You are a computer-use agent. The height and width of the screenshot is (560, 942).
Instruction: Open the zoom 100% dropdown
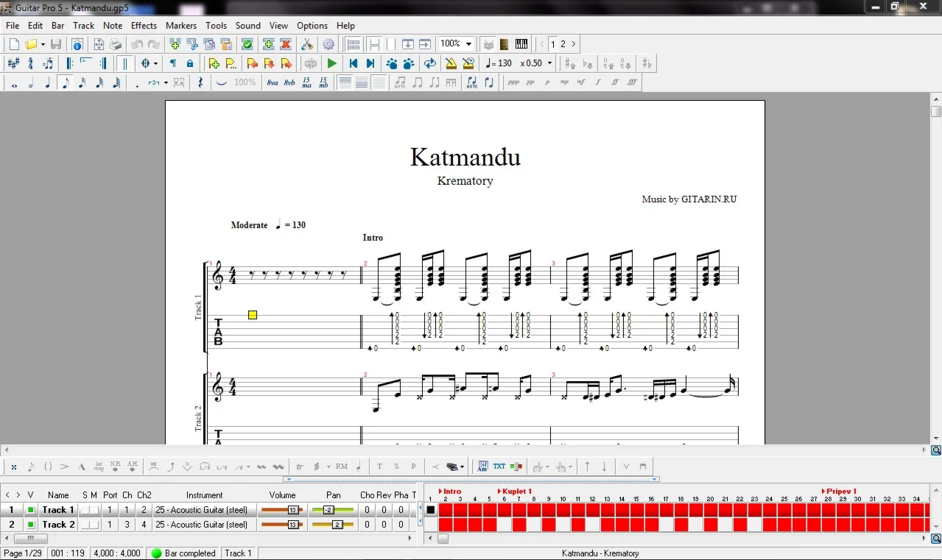coord(468,44)
